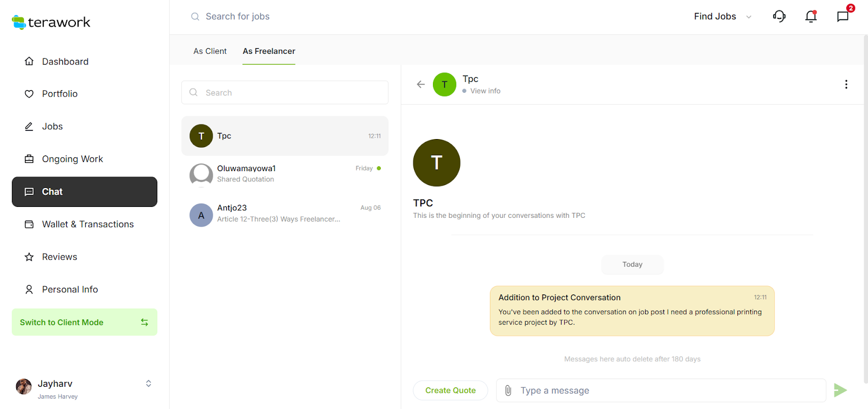Open Wallet & Transactions in sidebar
868x409 pixels.
pos(87,224)
